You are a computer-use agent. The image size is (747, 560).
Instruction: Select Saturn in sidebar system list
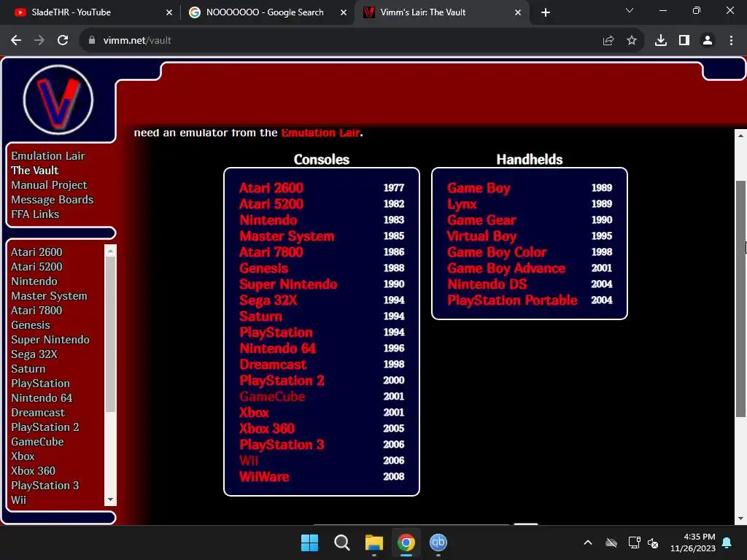pos(28,368)
